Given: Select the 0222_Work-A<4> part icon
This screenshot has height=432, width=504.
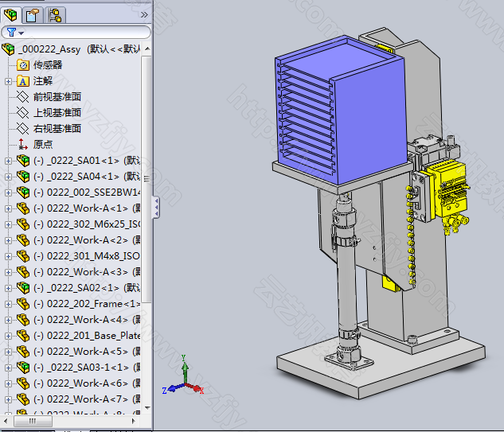Looking at the screenshot, I should (23, 320).
